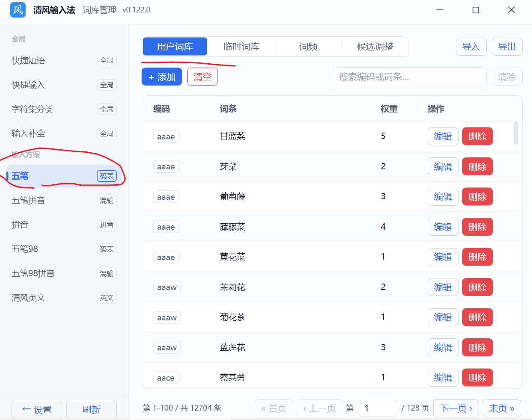Click the word list vertical scrollbar
Viewport: 532px width, 420px height.
click(516, 133)
